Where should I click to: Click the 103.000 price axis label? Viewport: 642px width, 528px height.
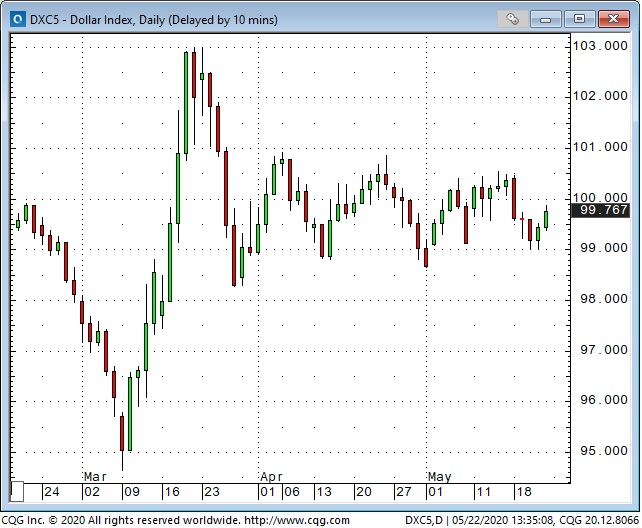point(600,46)
